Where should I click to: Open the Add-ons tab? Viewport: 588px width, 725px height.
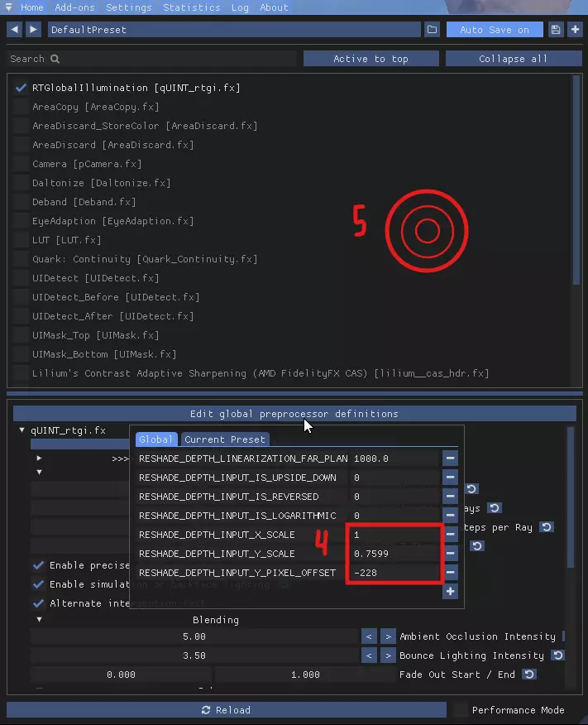(74, 7)
